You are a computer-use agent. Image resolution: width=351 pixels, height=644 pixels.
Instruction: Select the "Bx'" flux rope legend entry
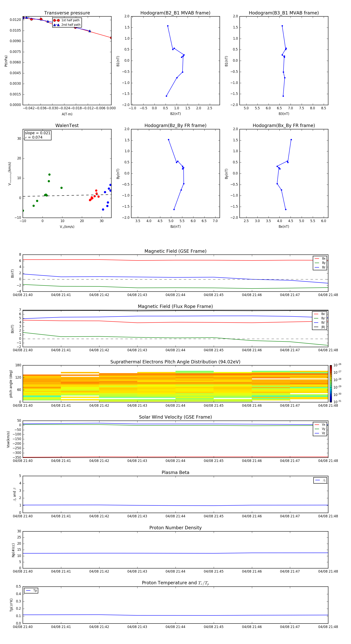pyautogui.click(x=320, y=314)
